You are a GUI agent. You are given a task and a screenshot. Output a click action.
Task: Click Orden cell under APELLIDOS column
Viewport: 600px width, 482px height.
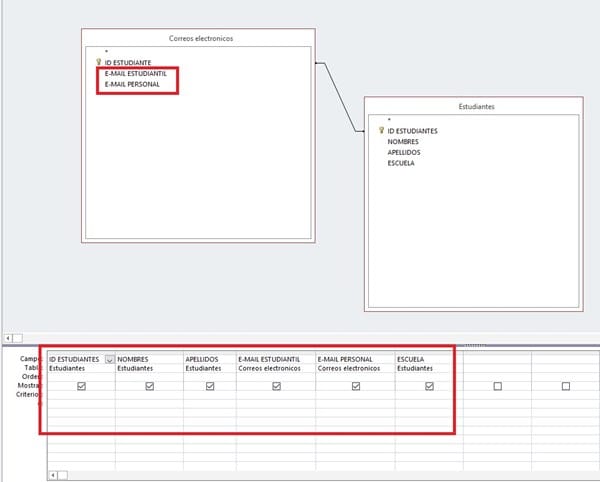[210, 377]
